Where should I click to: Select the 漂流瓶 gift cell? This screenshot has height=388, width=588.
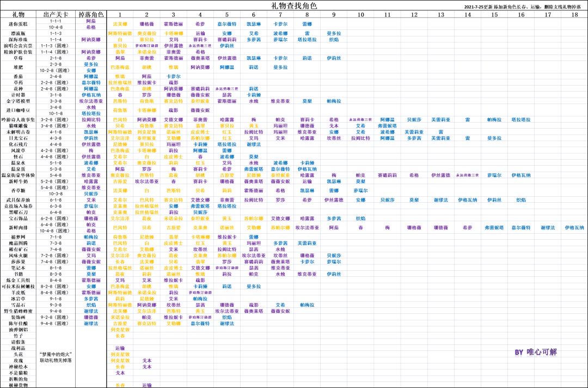coord(19,33)
